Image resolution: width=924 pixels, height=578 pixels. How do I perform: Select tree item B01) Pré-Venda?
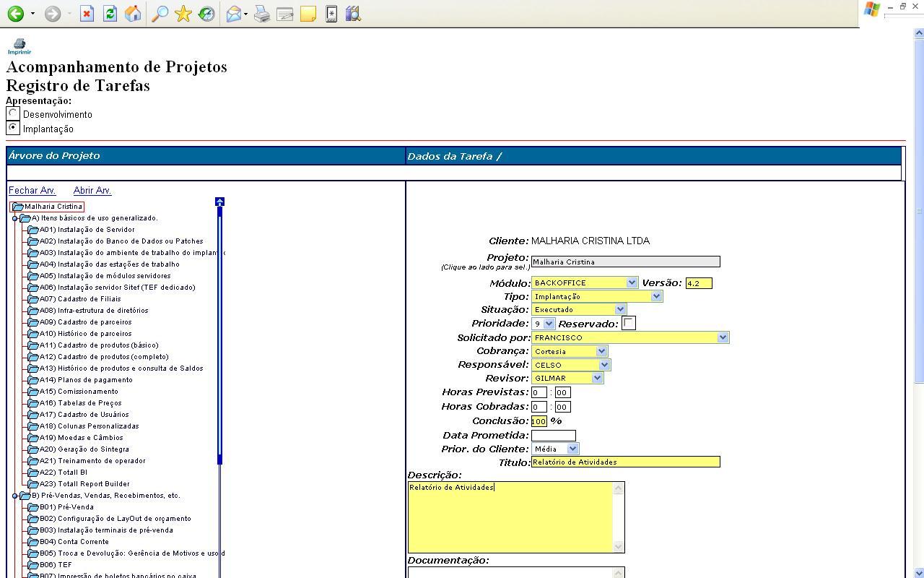(66, 507)
